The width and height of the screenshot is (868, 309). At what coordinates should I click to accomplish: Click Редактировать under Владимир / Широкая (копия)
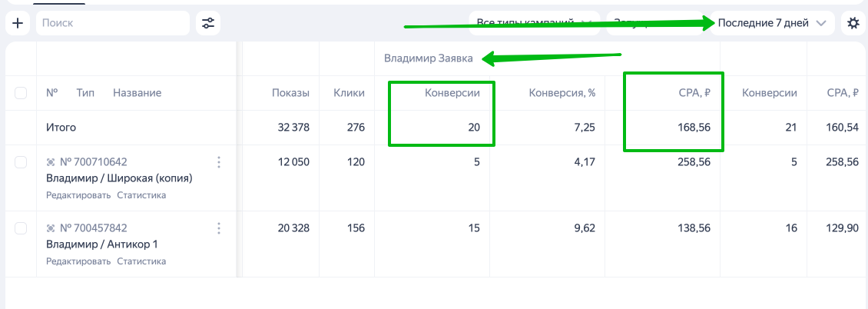coord(78,195)
